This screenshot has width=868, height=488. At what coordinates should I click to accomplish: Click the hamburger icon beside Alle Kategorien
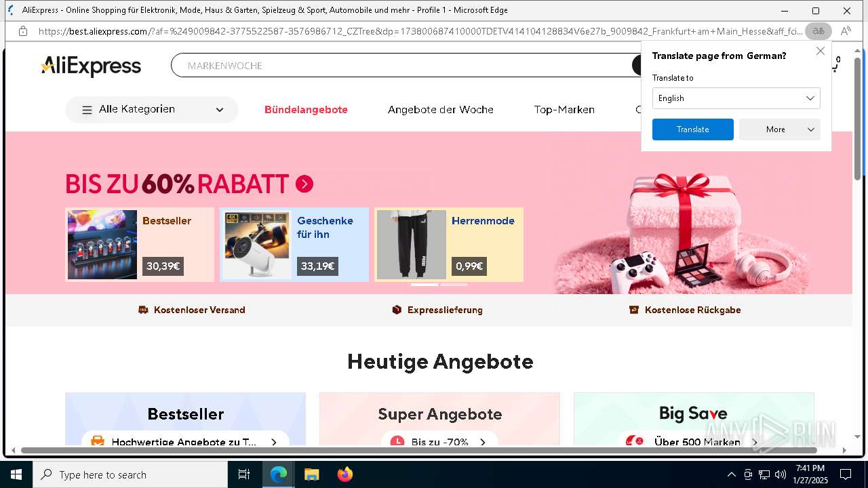click(x=87, y=110)
